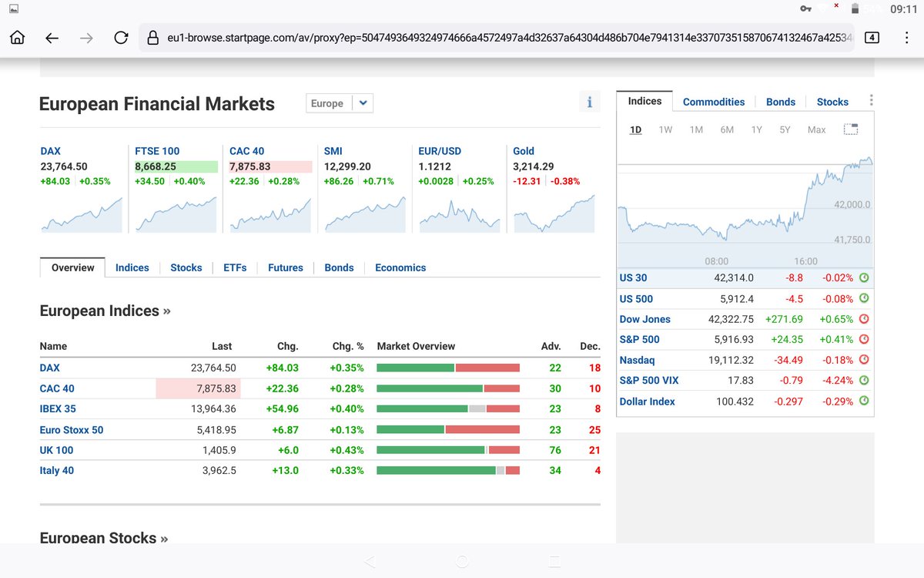Viewport: 924px width, 578px height.
Task: Select the Stocks tab in right panel
Action: (x=832, y=102)
